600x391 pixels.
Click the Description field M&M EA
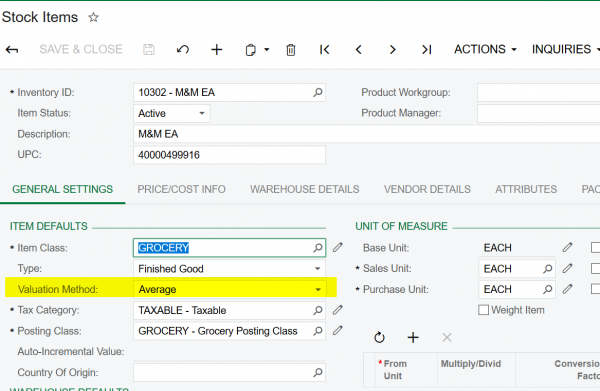click(x=367, y=134)
